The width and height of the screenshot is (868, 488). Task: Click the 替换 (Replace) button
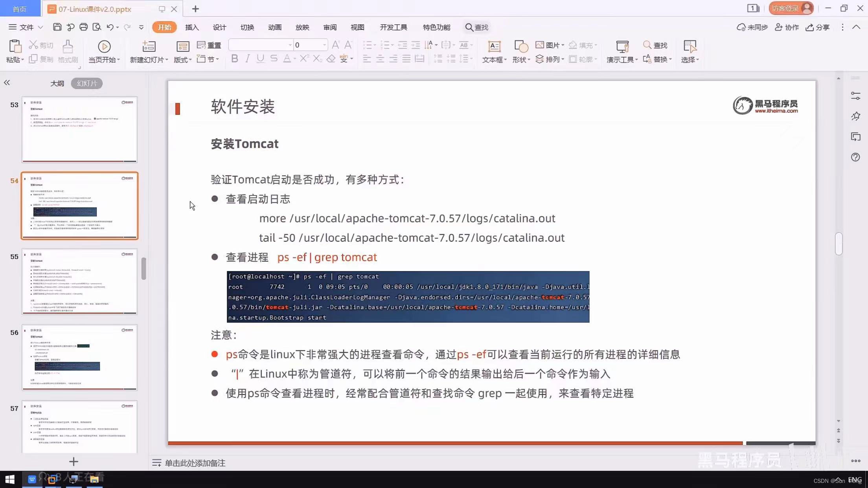(657, 59)
